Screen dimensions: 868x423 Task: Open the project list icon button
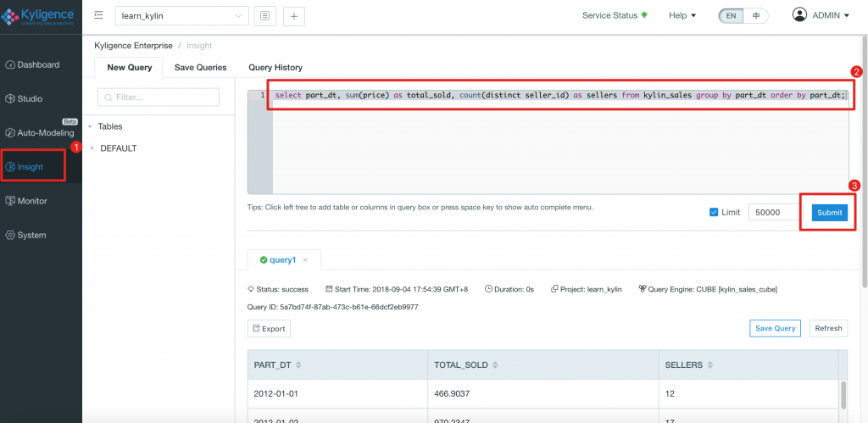(x=264, y=16)
